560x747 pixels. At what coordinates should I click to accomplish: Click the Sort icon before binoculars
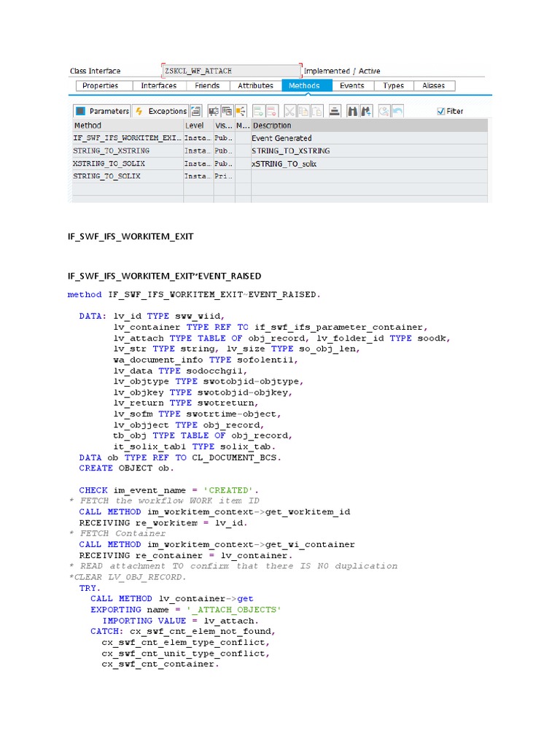coord(334,111)
